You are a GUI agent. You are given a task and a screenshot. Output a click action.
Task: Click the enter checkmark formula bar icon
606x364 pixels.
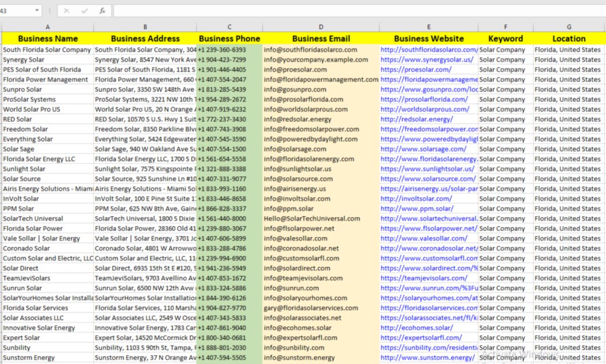click(x=84, y=11)
